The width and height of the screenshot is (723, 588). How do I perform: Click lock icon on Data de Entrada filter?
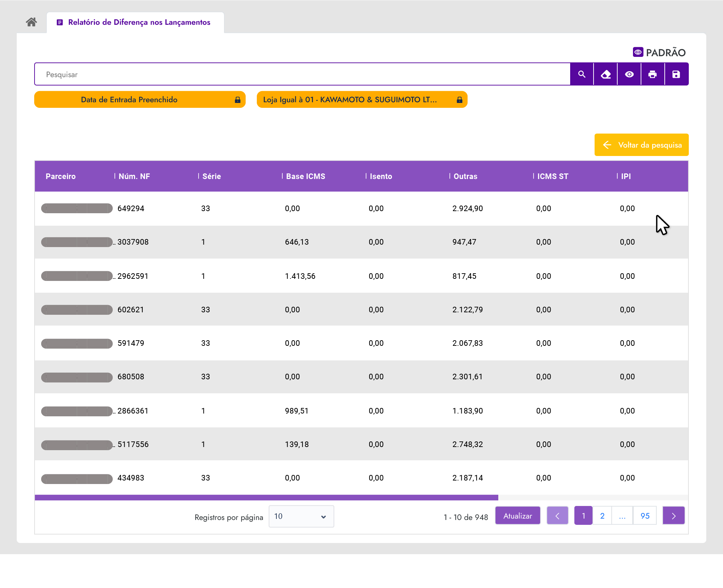coord(238,100)
